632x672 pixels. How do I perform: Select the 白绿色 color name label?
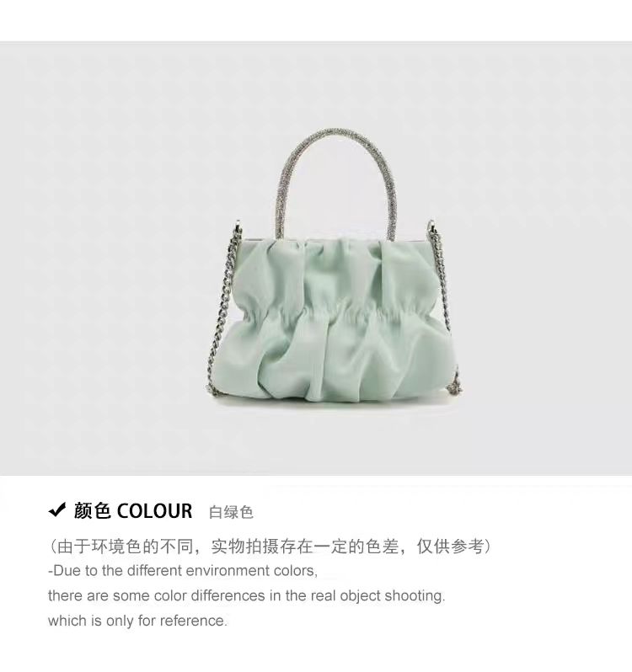click(231, 512)
